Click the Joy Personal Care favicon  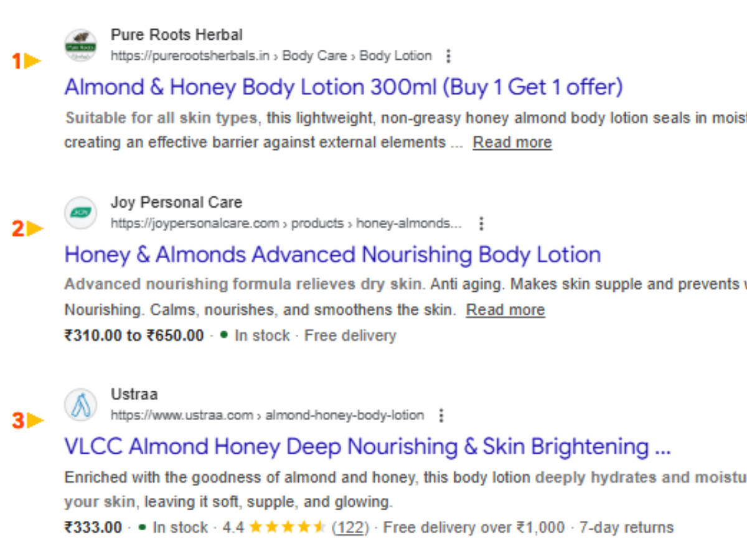pyautogui.click(x=80, y=213)
